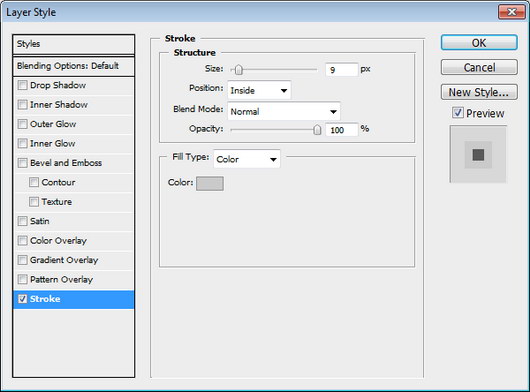
Task: Click the Size value field
Action: (x=341, y=70)
